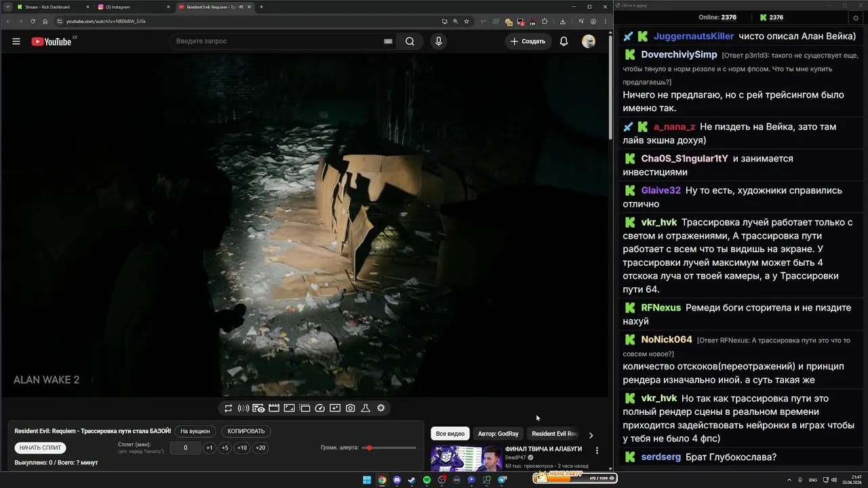Click username RFNexus in chat
Image resolution: width=868 pixels, height=488 pixels.
661,308
